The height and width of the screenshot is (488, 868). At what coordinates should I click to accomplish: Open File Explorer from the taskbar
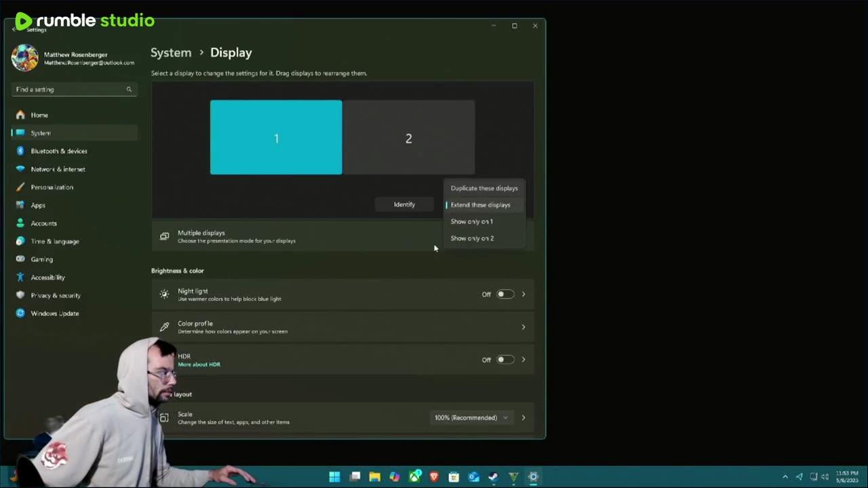tap(374, 477)
